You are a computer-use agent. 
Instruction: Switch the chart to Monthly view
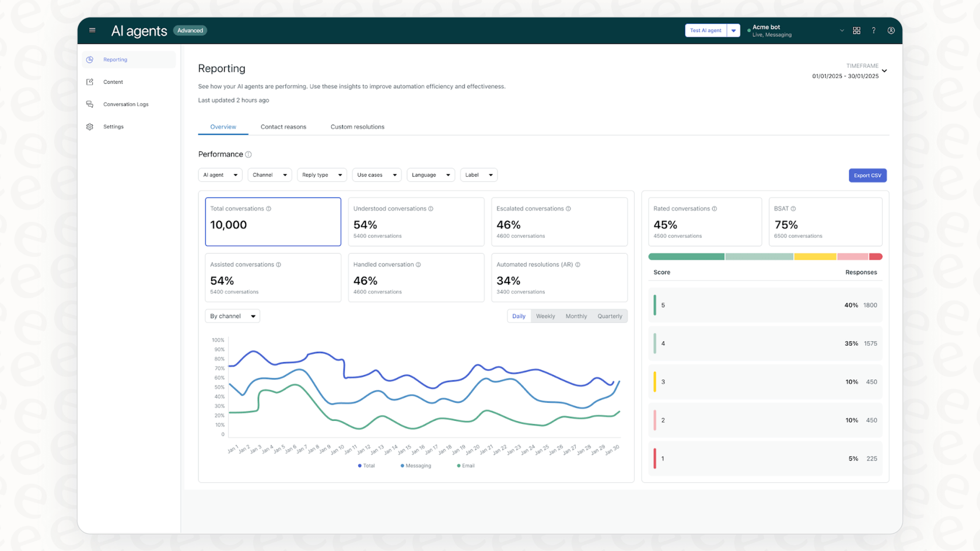point(576,316)
